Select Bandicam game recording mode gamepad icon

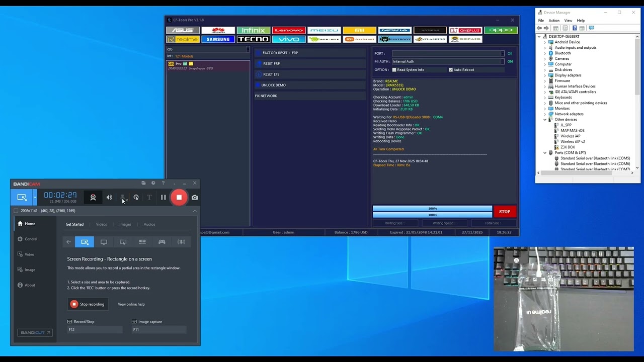pos(162,242)
